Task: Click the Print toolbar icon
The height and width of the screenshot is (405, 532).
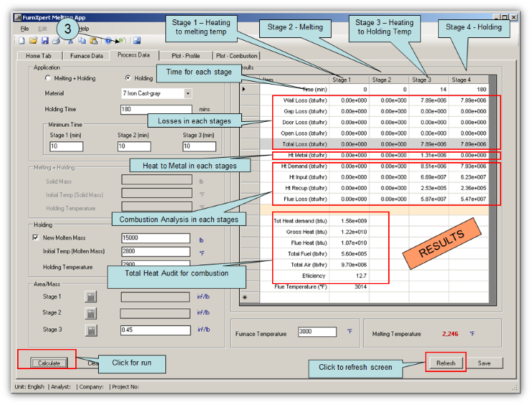Action: click(57, 41)
